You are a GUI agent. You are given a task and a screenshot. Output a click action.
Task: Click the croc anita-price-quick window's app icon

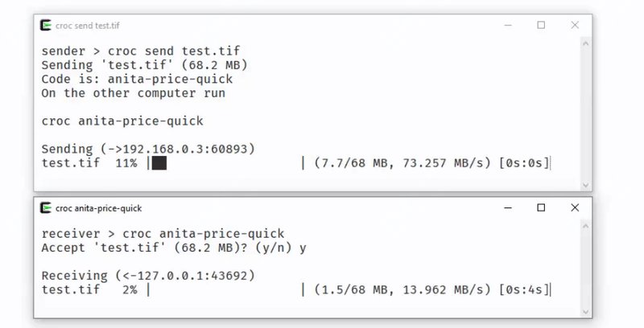pos(47,208)
